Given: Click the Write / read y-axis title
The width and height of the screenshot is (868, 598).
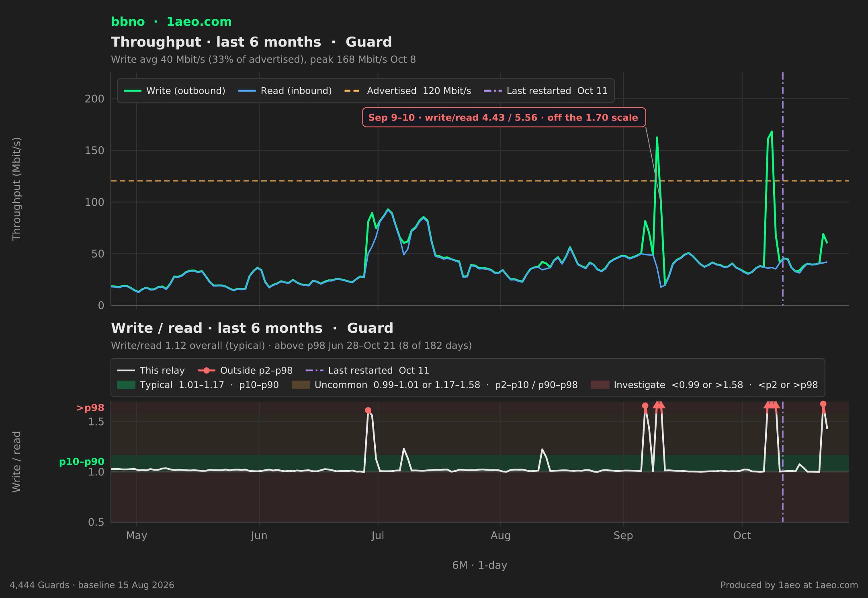Looking at the screenshot, I should [16, 462].
